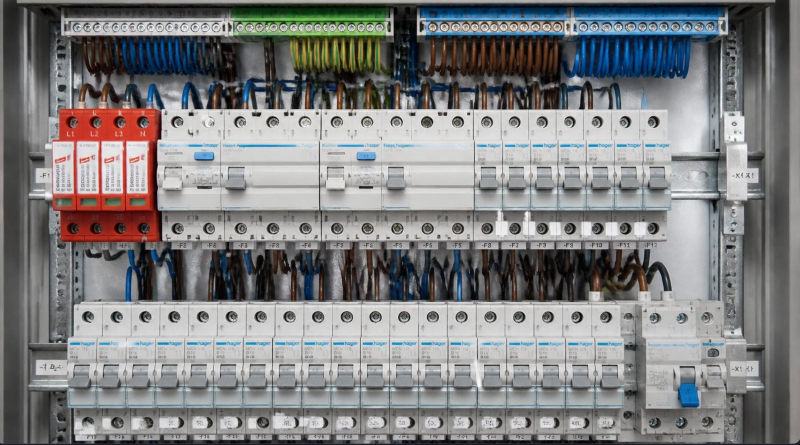Click the -X1 label on the lower DIN rail
This screenshot has width=800, height=445.
(x=743, y=368)
